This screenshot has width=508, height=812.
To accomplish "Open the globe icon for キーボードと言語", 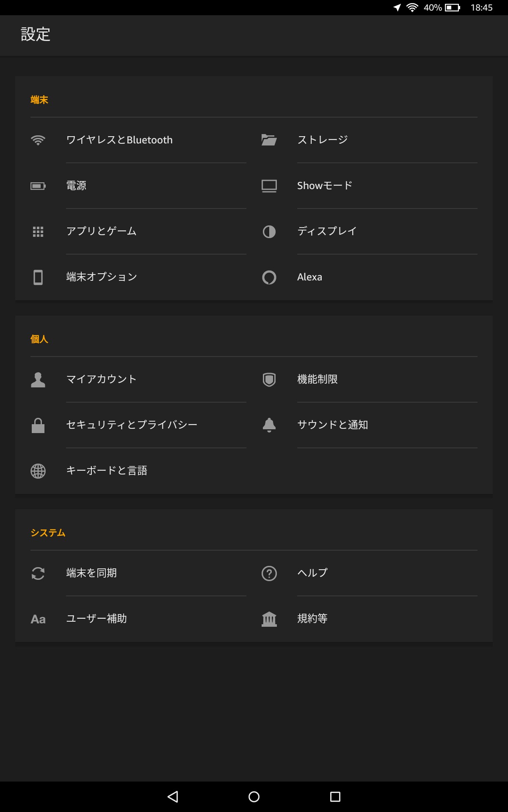I will (x=38, y=471).
